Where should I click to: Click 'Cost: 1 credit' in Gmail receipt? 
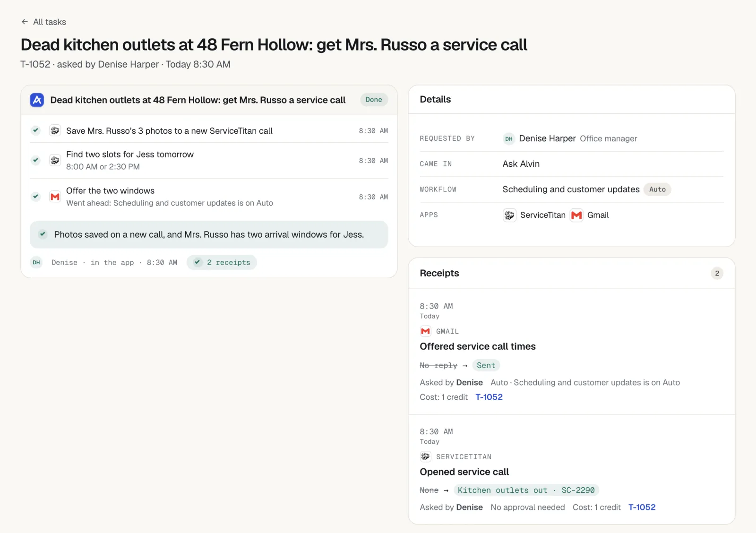(444, 397)
